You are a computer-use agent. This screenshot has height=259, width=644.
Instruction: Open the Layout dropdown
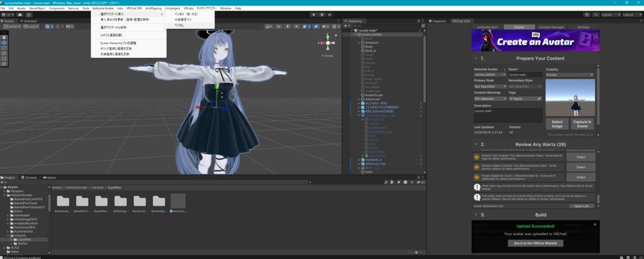click(x=632, y=15)
